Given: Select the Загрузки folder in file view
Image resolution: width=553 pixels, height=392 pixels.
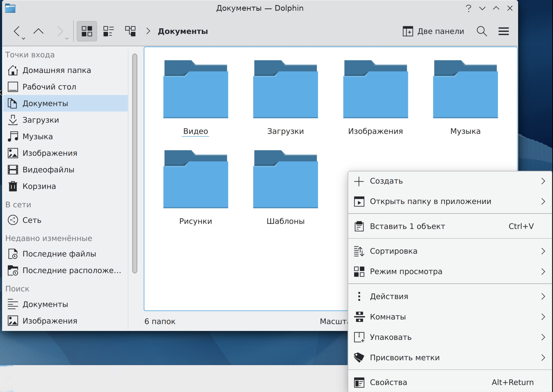Looking at the screenshot, I should (286, 98).
